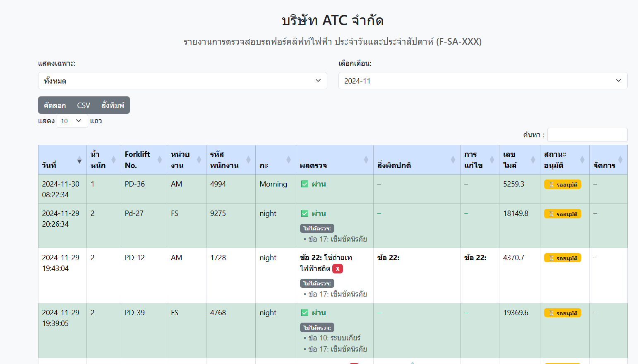Sort by the สถานะอนุมัติ column header
Screen dimensions: 638x364
tap(564, 160)
